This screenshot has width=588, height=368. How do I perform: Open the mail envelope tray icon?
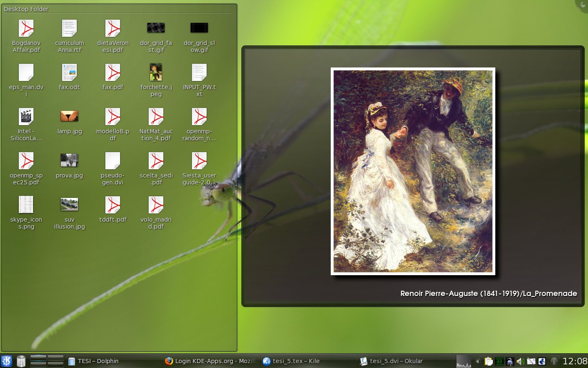(531, 361)
